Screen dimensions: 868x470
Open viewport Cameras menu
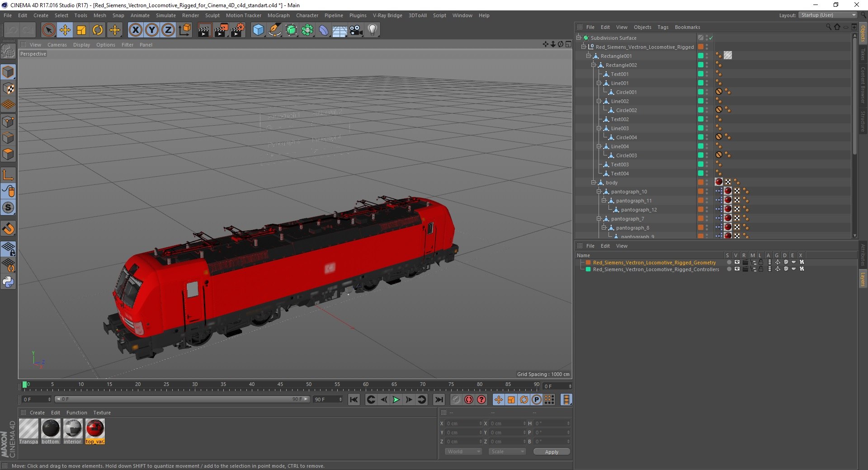click(x=57, y=45)
